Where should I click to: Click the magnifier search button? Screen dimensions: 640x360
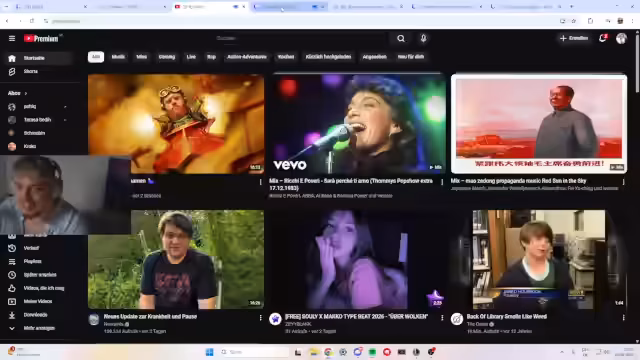coord(401,38)
